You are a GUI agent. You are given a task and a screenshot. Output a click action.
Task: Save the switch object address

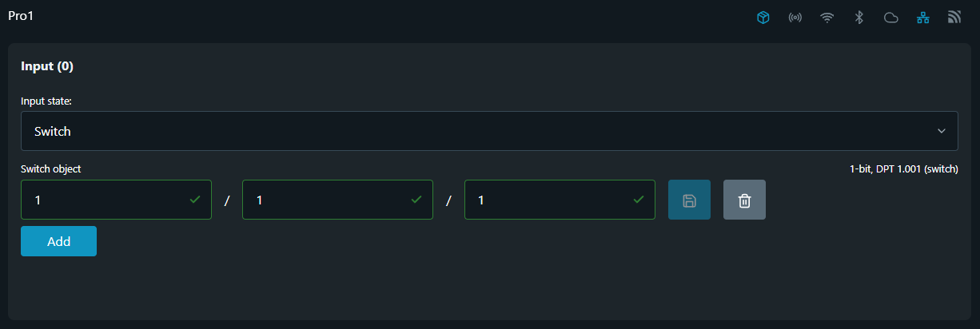tap(689, 200)
